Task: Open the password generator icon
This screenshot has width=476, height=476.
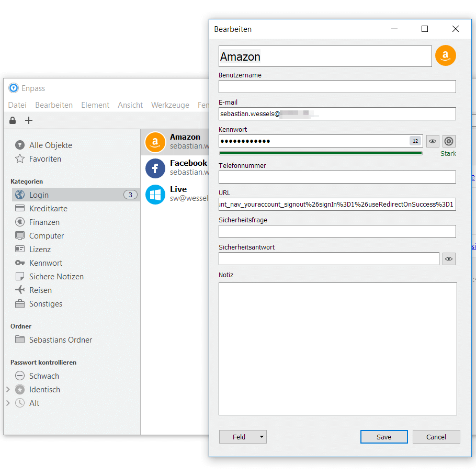Action: (449, 141)
